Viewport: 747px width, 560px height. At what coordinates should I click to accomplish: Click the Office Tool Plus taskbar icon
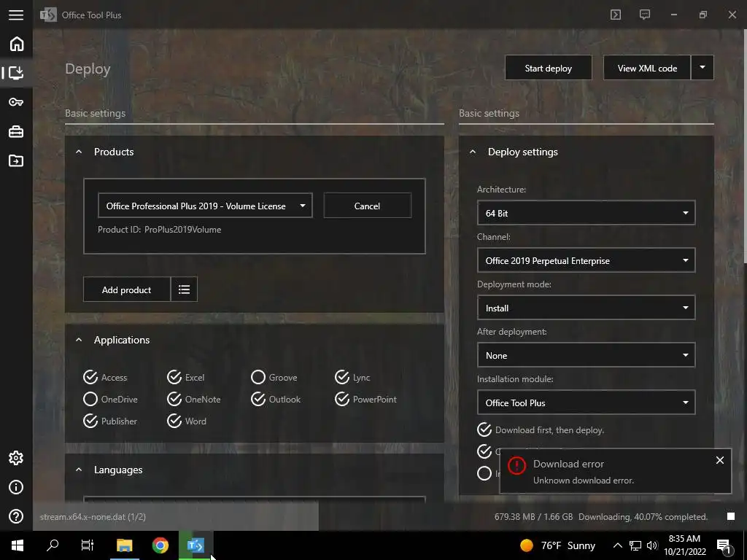[x=196, y=545]
